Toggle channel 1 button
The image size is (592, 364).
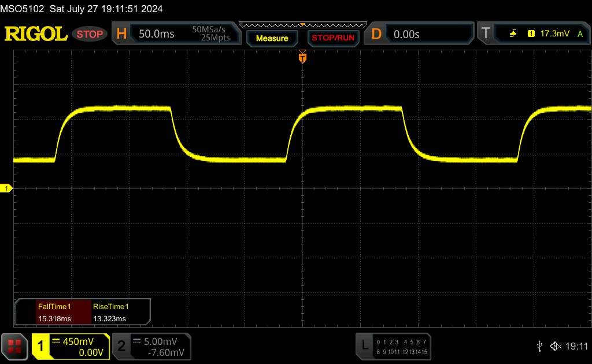tap(40, 346)
